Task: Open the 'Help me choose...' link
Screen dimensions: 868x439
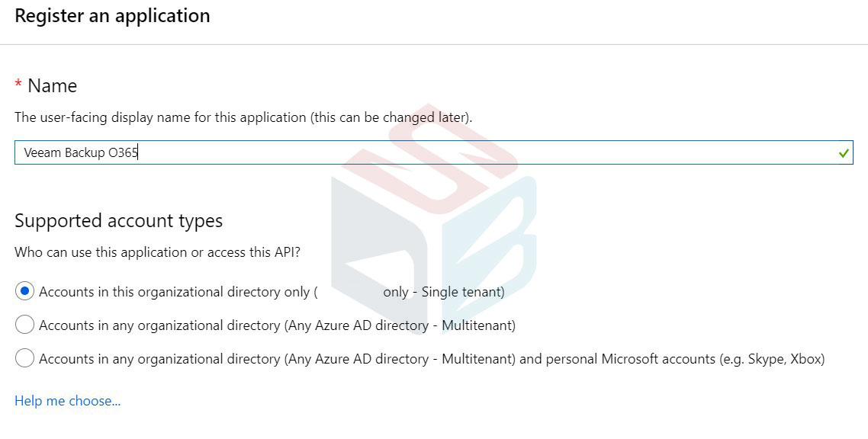Action: pyautogui.click(x=67, y=400)
